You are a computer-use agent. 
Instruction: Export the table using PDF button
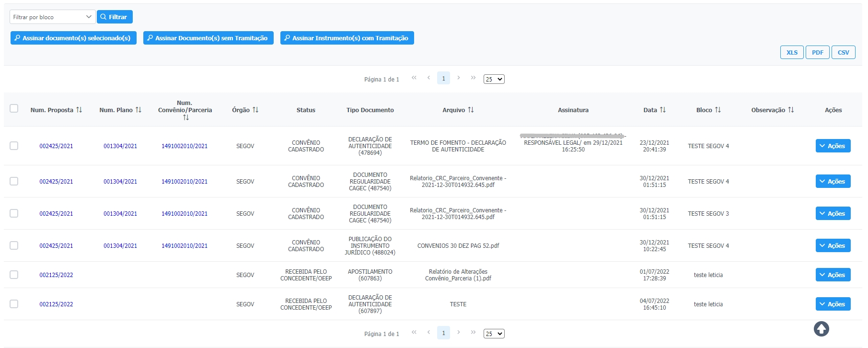[x=817, y=52]
